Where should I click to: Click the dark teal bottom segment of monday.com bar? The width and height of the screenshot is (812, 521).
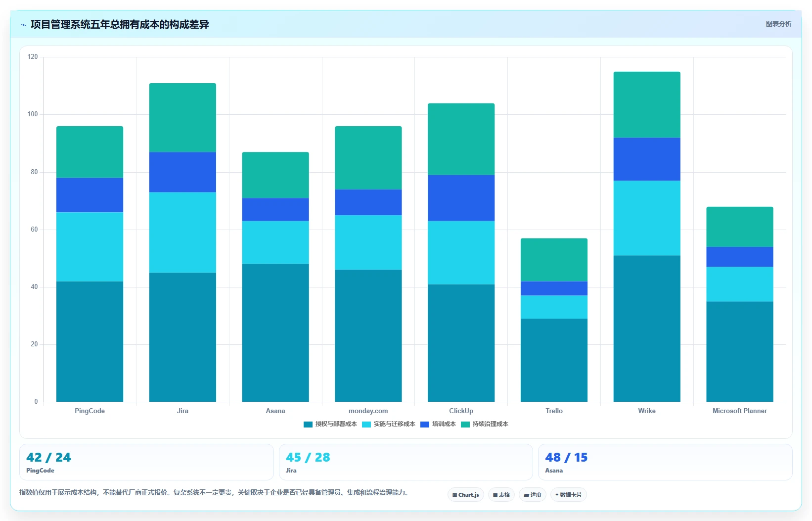coord(368,336)
